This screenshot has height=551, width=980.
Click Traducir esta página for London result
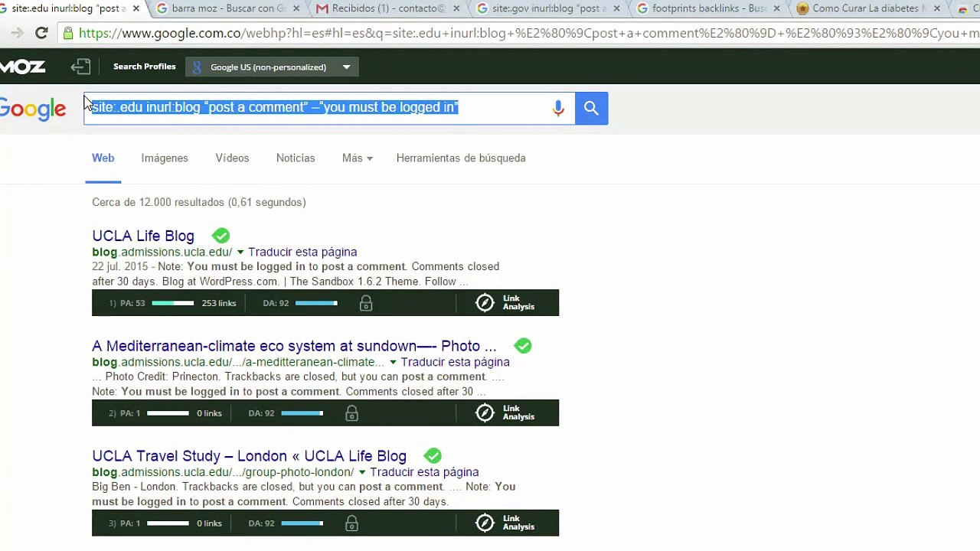[424, 472]
